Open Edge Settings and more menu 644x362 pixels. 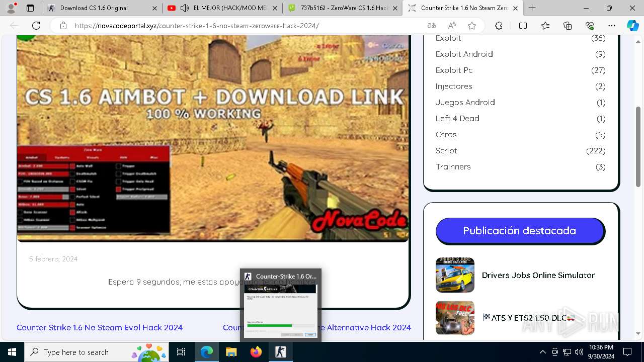(612, 26)
